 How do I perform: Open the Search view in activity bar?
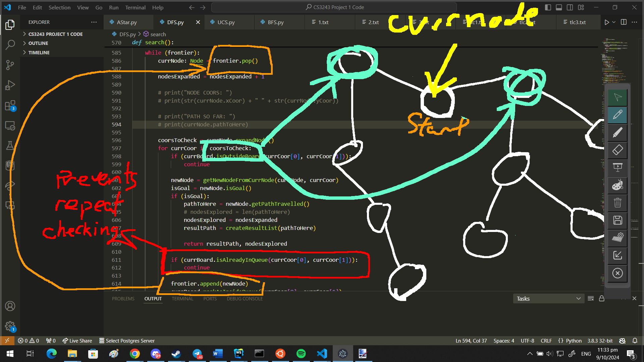(x=10, y=45)
